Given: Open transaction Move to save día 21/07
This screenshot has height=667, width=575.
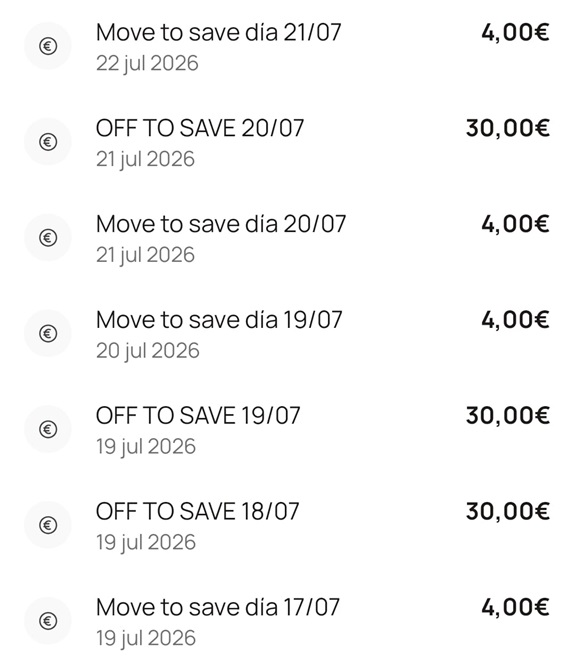Looking at the screenshot, I should 288,47.
